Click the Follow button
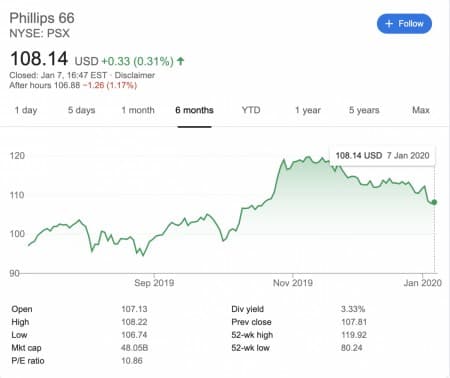 pos(404,24)
